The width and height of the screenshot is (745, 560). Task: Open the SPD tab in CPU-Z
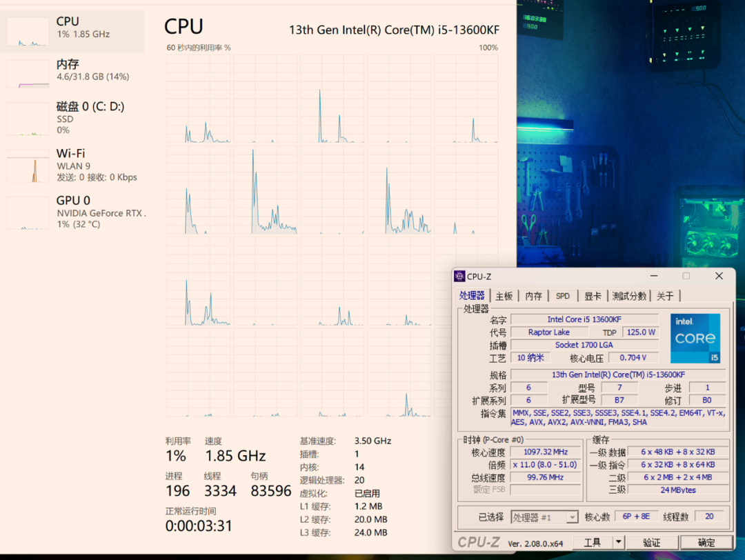click(563, 296)
